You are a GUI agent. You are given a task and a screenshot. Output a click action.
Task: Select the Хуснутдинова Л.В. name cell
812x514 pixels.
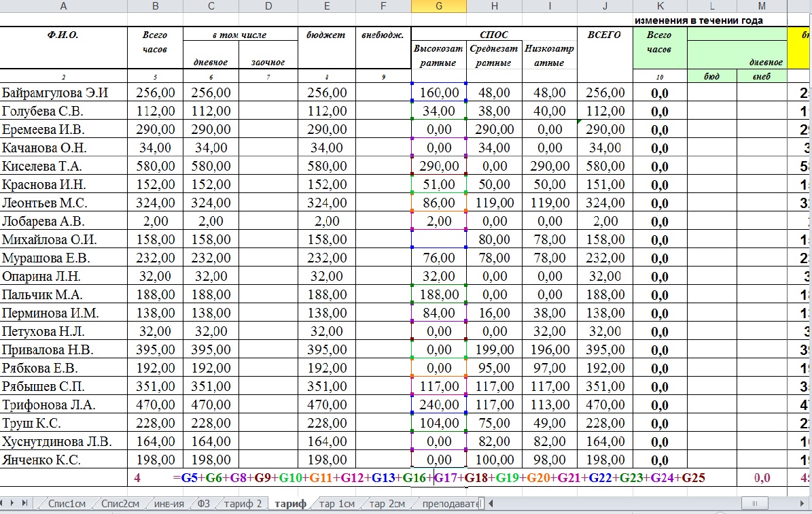click(x=63, y=441)
